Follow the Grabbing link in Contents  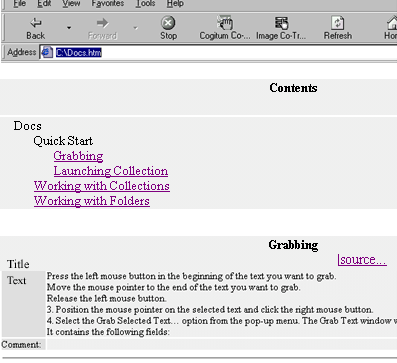pos(78,156)
